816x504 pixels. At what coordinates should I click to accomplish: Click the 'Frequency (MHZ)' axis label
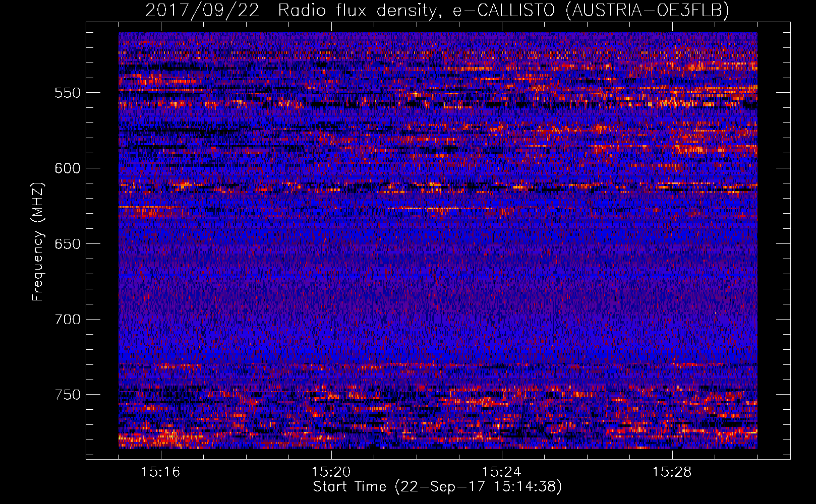click(38, 241)
